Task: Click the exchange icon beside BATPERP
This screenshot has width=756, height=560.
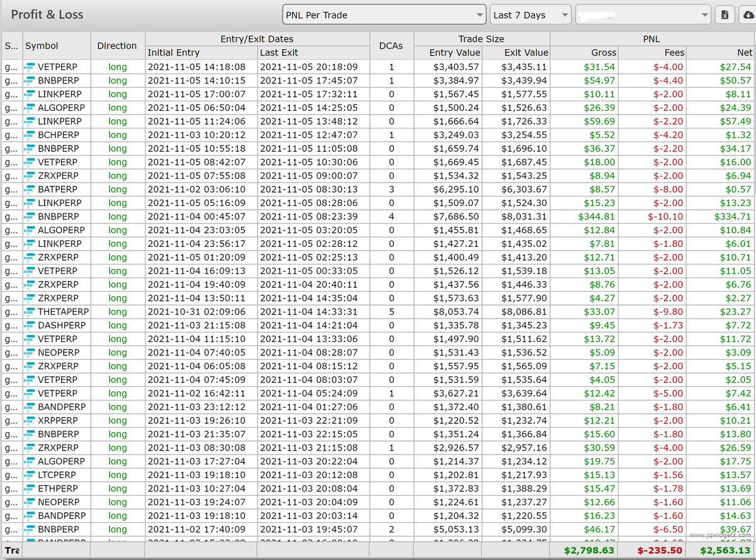Action: coord(30,189)
